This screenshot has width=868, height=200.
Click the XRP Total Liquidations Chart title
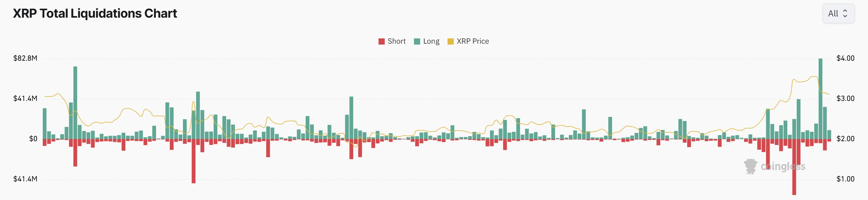95,14
